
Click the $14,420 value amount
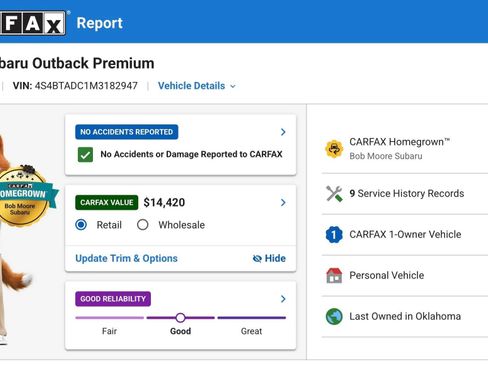[164, 202]
